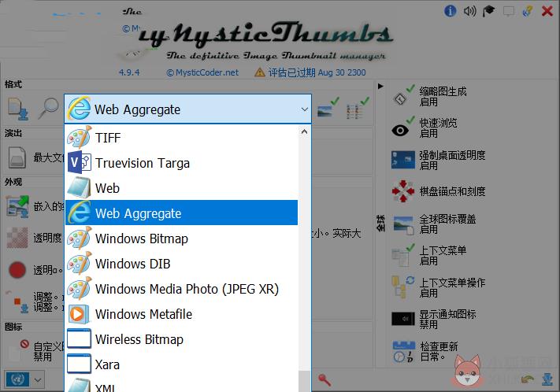
Task: Click the red key icon at bottom
Action: point(325,380)
